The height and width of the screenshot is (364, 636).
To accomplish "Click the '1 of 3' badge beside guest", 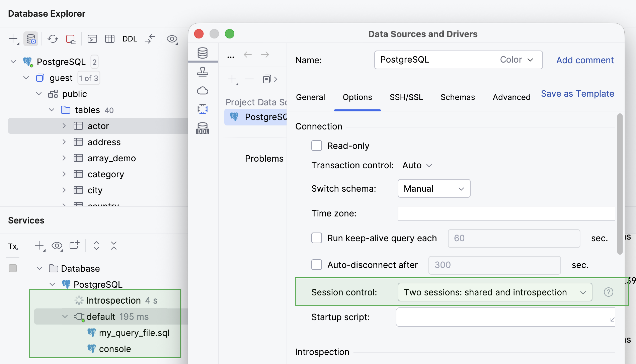I will click(x=89, y=78).
